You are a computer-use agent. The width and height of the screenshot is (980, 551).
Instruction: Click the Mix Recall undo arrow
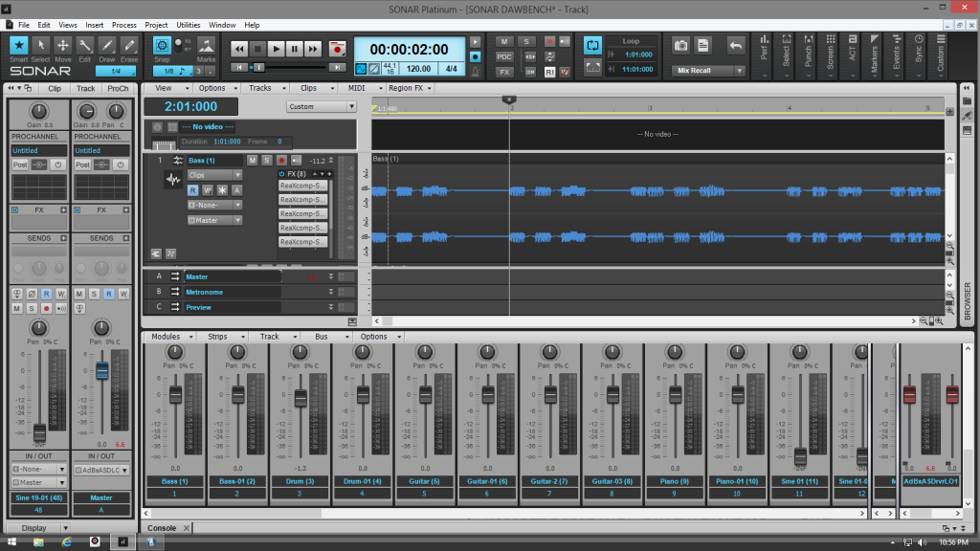(x=736, y=46)
